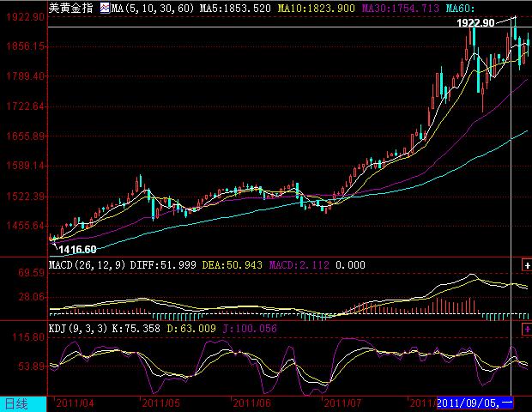Click the 1922.90 top price axis label
532x412 pixels.
(26, 16)
